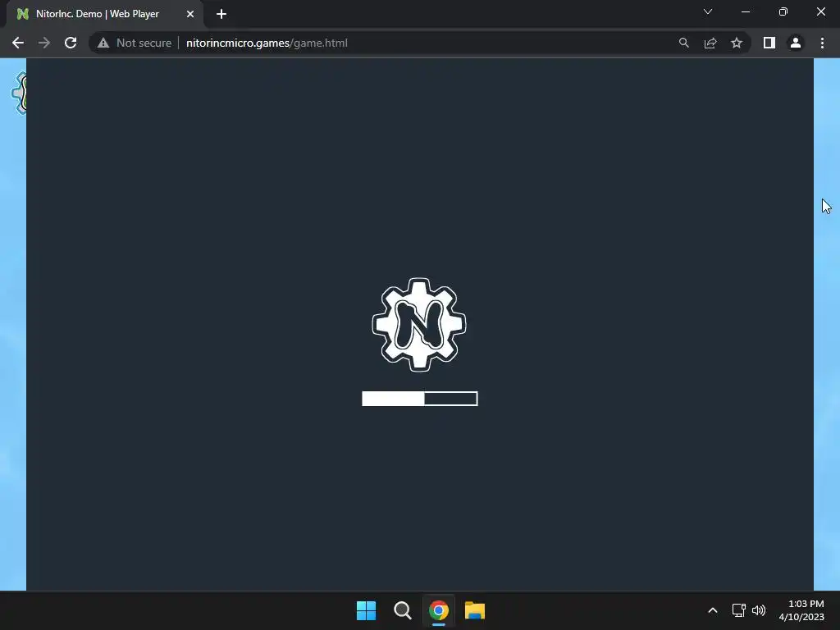Go back to the previous page
Viewport: 840px width, 630px height.
pos(18,43)
